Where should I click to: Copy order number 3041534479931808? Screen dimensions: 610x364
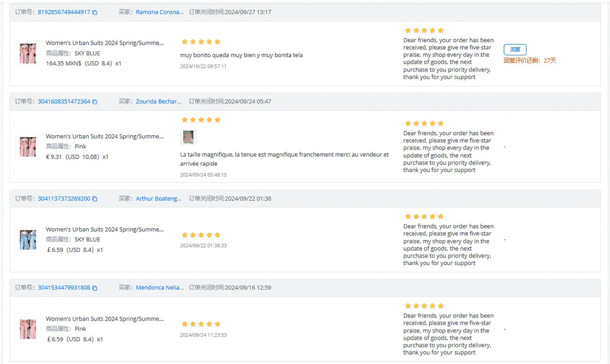(95, 288)
